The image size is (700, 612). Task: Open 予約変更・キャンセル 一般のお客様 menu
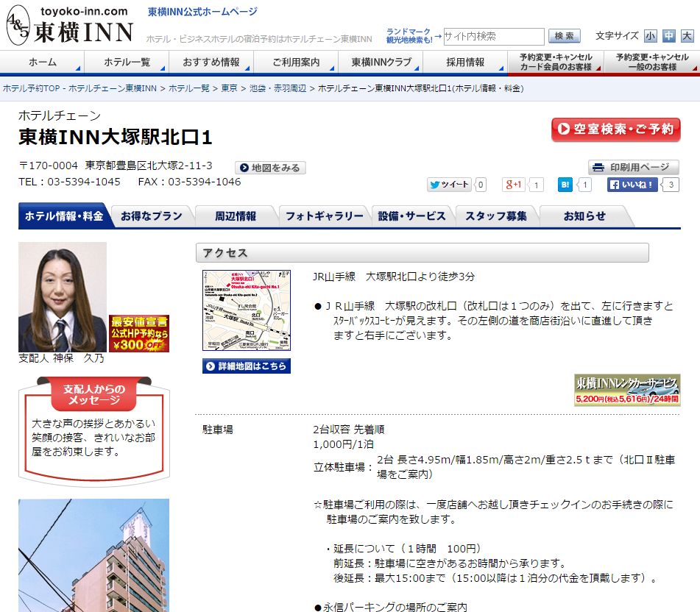click(652, 62)
